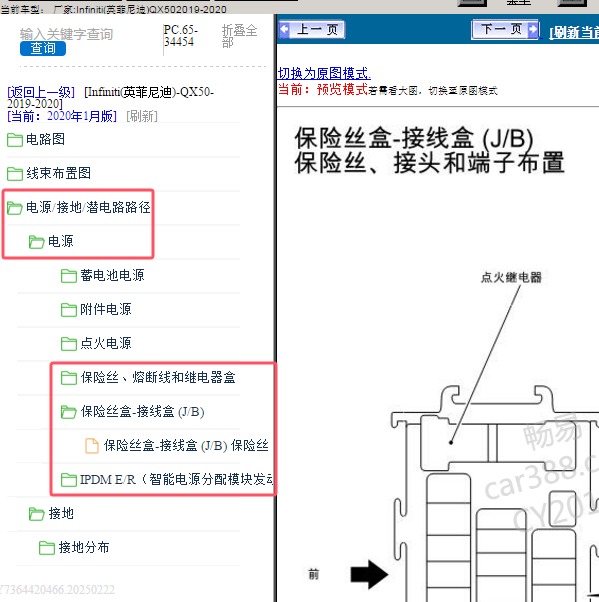
Task: Open the 蓄电池电源 folder icon
Action: pos(69,276)
